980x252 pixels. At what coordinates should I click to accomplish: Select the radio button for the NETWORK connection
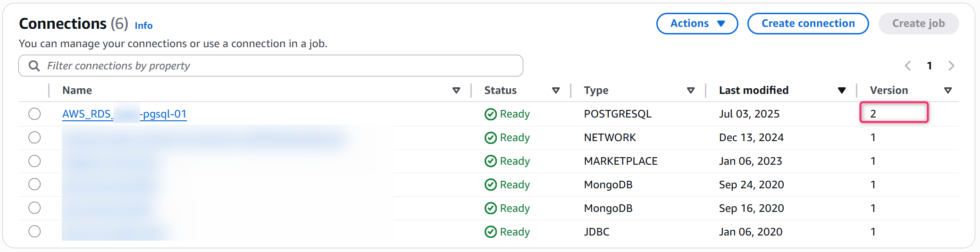[x=34, y=137]
